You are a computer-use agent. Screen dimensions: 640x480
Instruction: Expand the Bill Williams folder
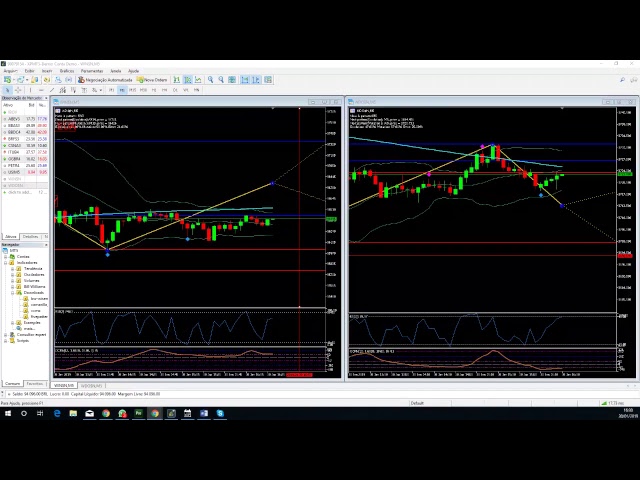click(x=13, y=287)
